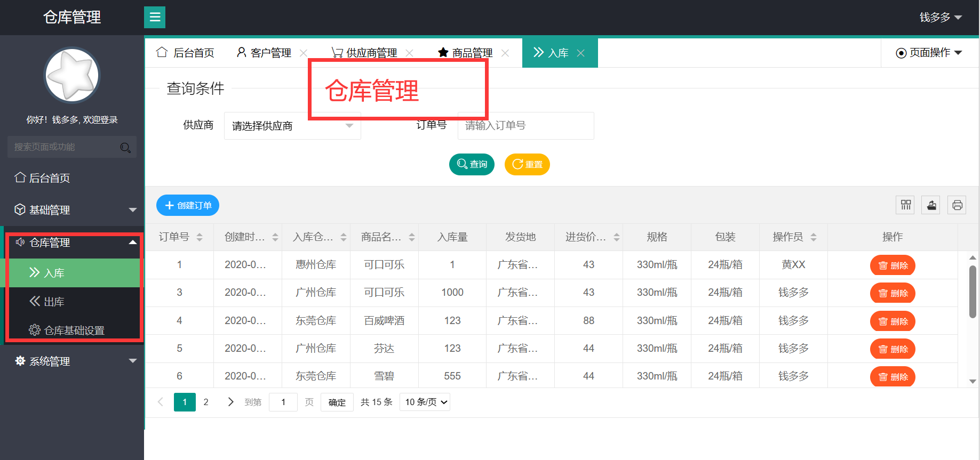Screen dimensions: 980x460
Task: Open the 页面操作 dropdown
Action: click(929, 53)
